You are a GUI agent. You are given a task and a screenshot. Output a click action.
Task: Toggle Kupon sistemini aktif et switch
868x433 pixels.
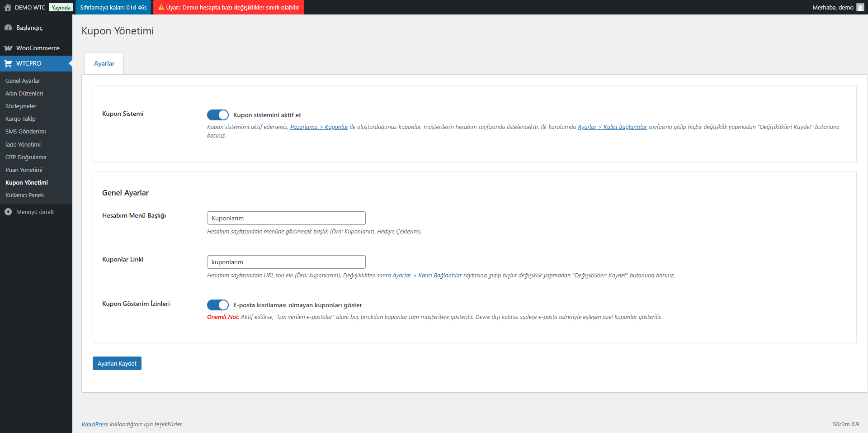[x=217, y=115]
